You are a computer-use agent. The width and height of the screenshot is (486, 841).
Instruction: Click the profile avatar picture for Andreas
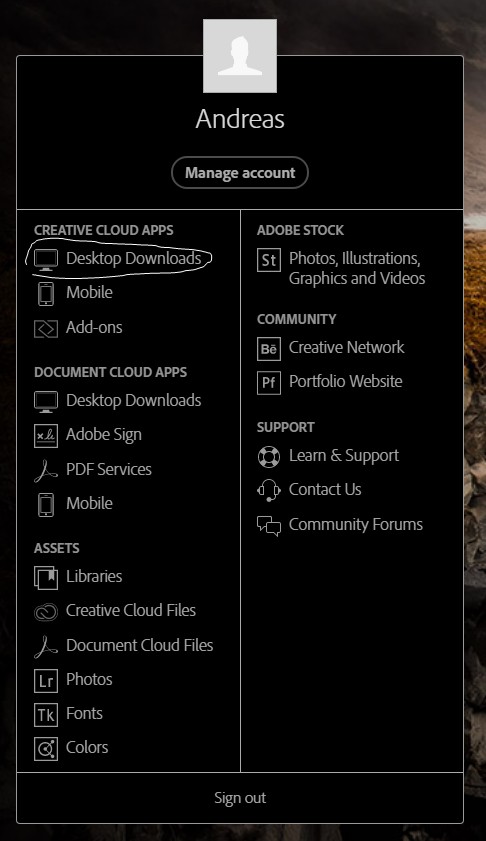pyautogui.click(x=240, y=56)
